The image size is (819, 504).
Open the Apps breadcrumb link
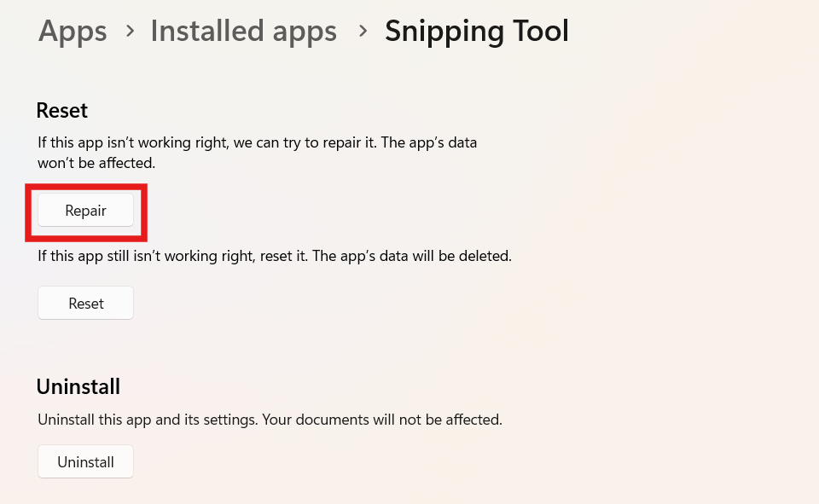pos(72,31)
